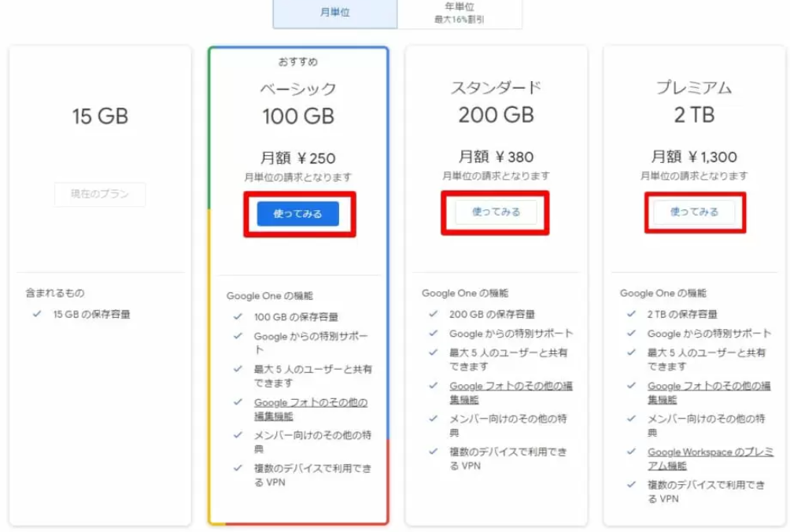Click the おすすめ label
The image size is (790, 532).
[297, 61]
